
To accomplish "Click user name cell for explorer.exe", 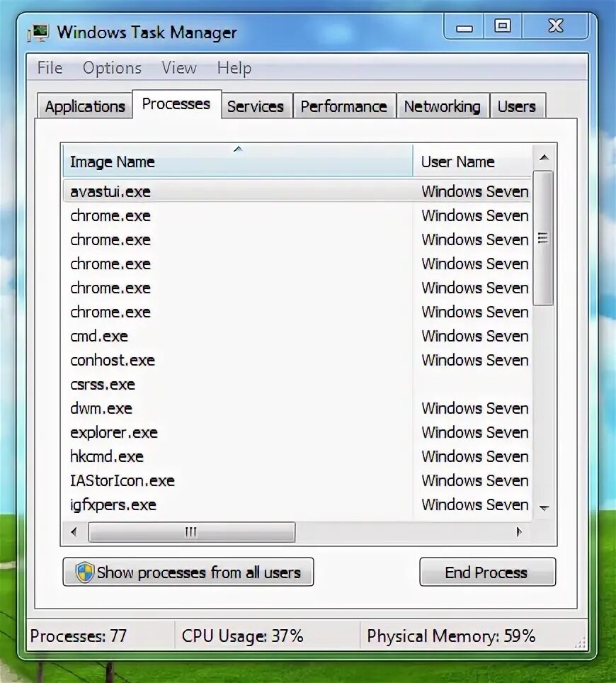I will pos(475,432).
